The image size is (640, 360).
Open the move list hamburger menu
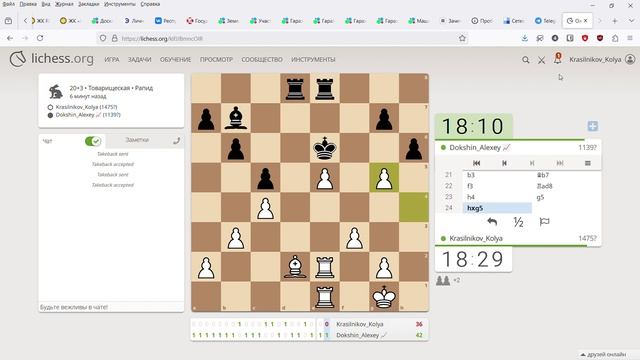[x=588, y=163]
